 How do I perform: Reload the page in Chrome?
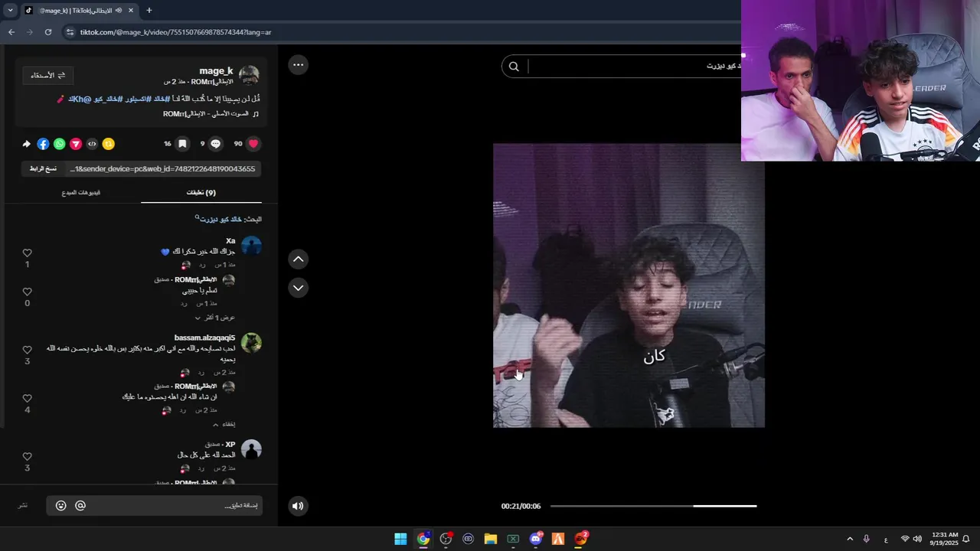[48, 32]
